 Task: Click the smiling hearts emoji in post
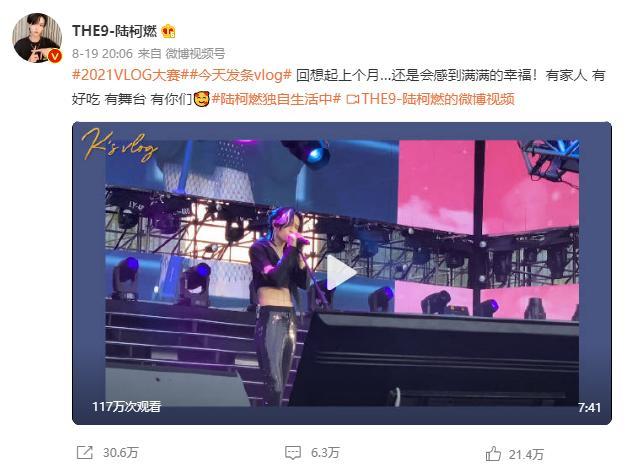(201, 99)
